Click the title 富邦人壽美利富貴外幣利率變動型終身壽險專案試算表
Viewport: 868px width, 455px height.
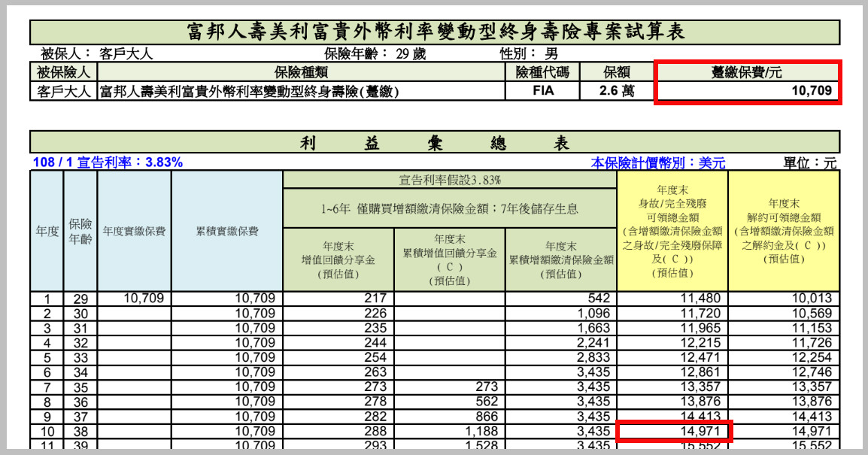coord(435,32)
